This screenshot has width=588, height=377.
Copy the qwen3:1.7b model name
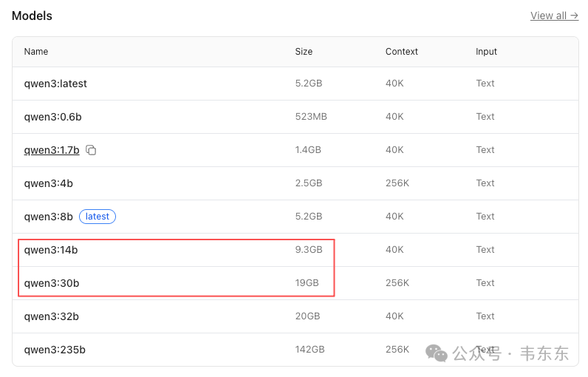tap(91, 150)
